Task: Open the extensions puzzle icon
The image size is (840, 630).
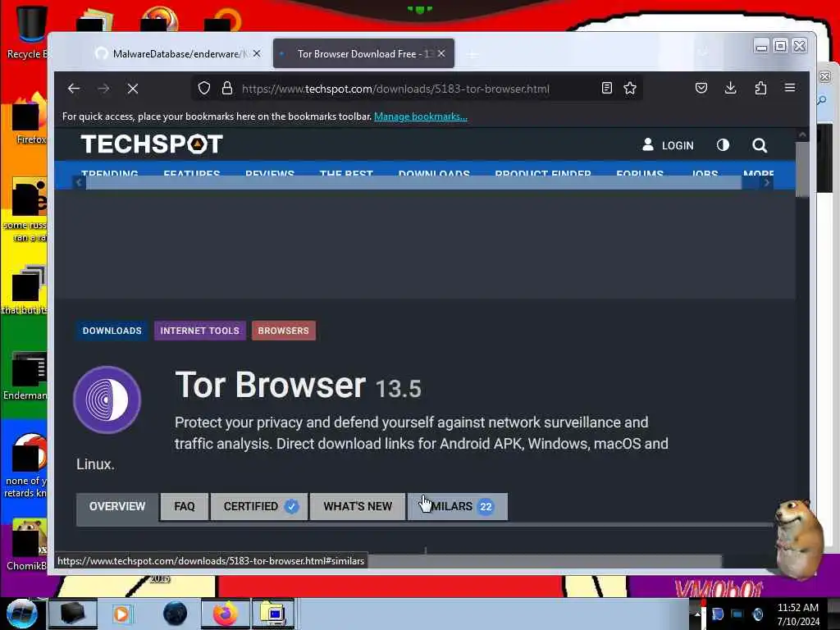Action: tap(760, 88)
